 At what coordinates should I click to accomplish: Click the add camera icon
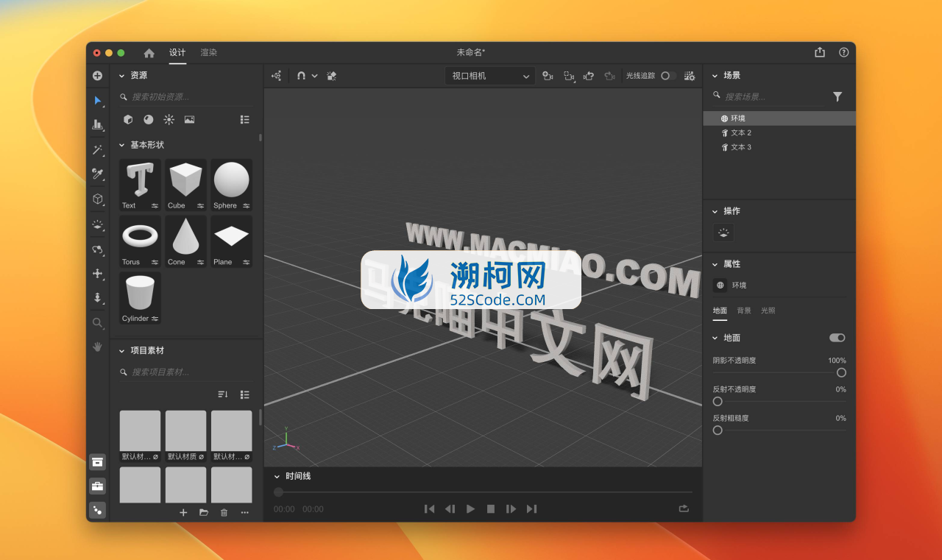coord(548,76)
